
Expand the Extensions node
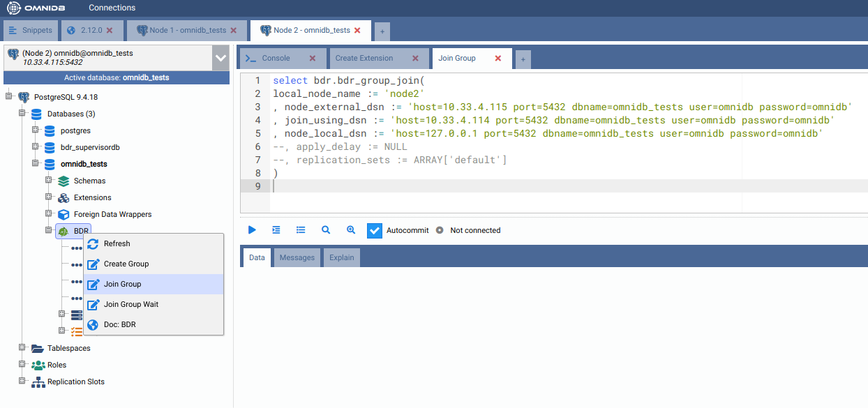click(x=49, y=197)
